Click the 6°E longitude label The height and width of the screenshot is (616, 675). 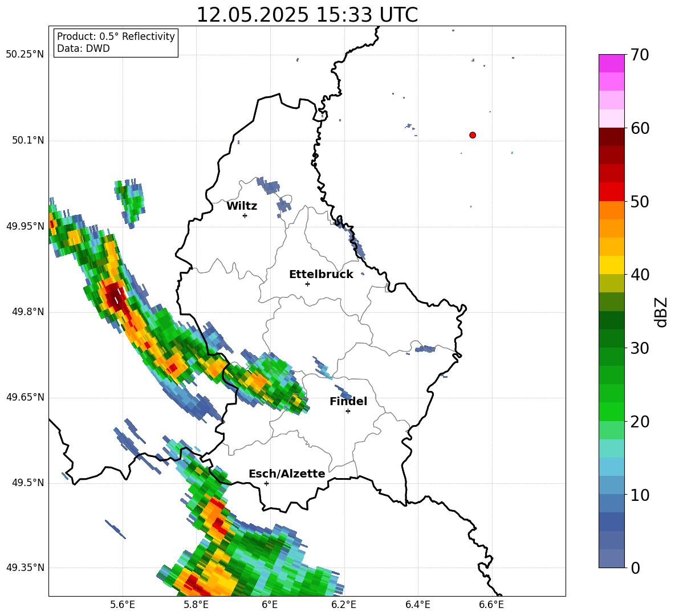click(x=270, y=605)
